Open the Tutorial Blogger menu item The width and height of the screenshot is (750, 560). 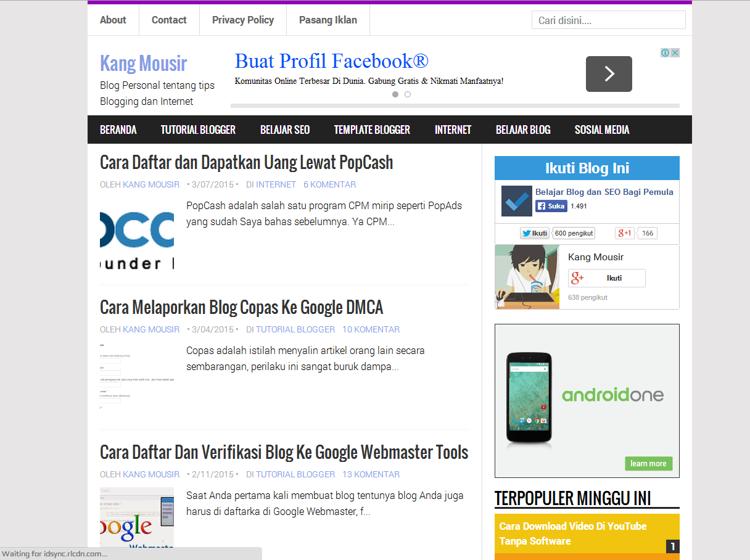[198, 130]
